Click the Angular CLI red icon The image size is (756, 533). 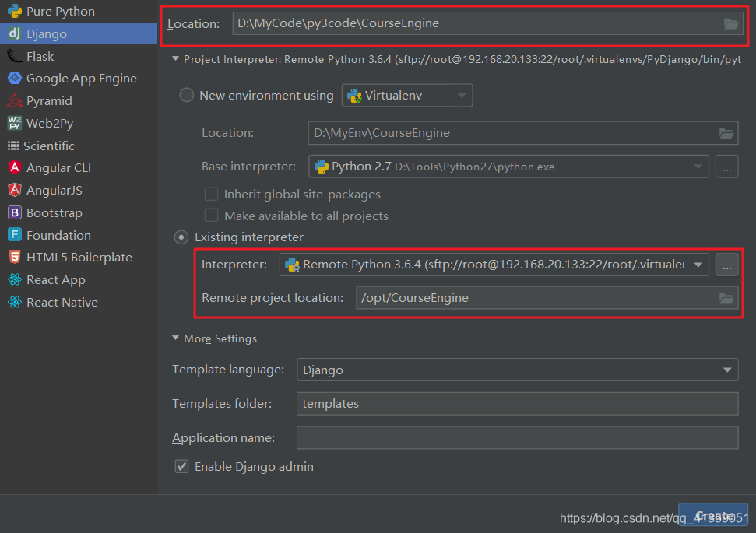pos(15,168)
